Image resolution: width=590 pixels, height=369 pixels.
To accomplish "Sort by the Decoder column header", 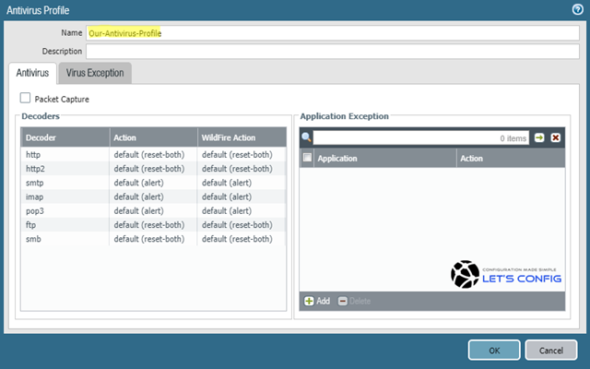I will pyautogui.click(x=65, y=138).
